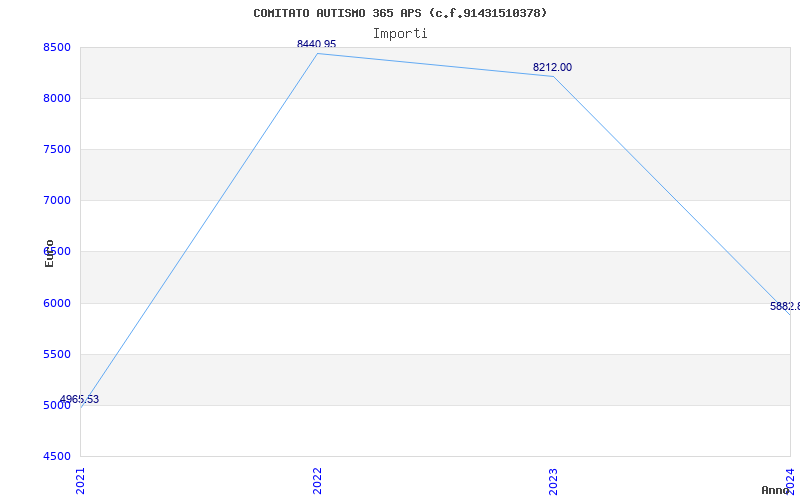Click the 4500 y-axis tick label
Image resolution: width=800 pixels, height=500 pixels.
click(57, 456)
